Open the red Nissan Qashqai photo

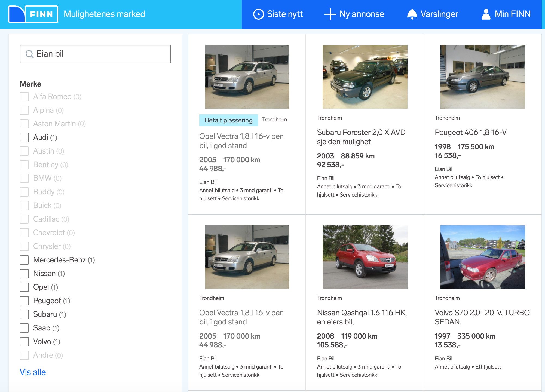click(x=365, y=257)
